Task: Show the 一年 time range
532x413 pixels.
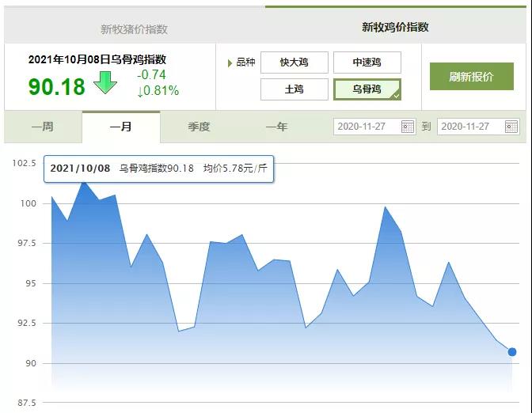Action: 277,127
